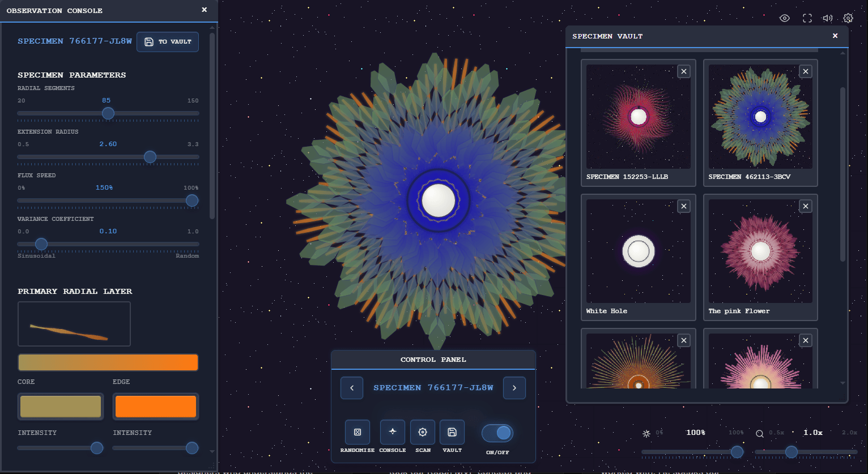
Task: Go to previous specimen with the left chevron
Action: point(352,388)
